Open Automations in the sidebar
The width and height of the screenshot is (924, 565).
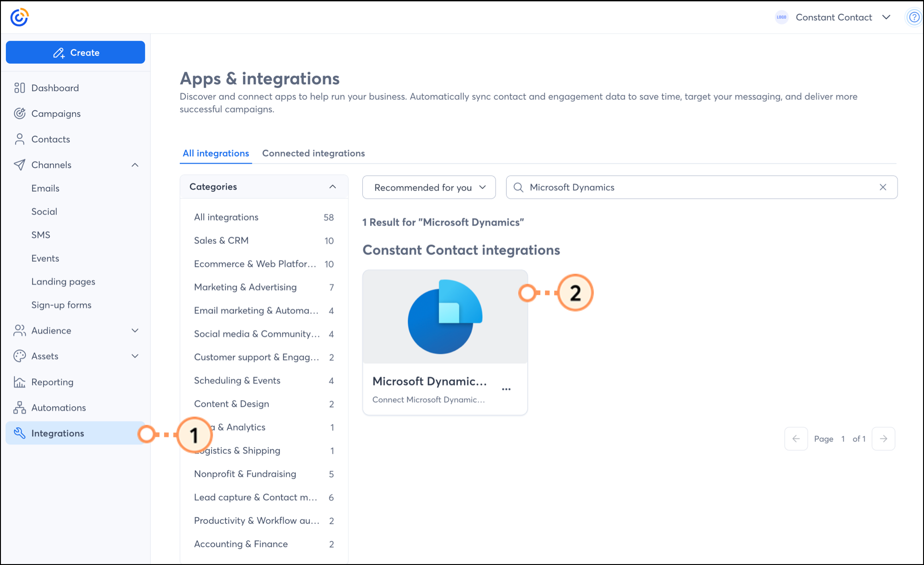(58, 407)
